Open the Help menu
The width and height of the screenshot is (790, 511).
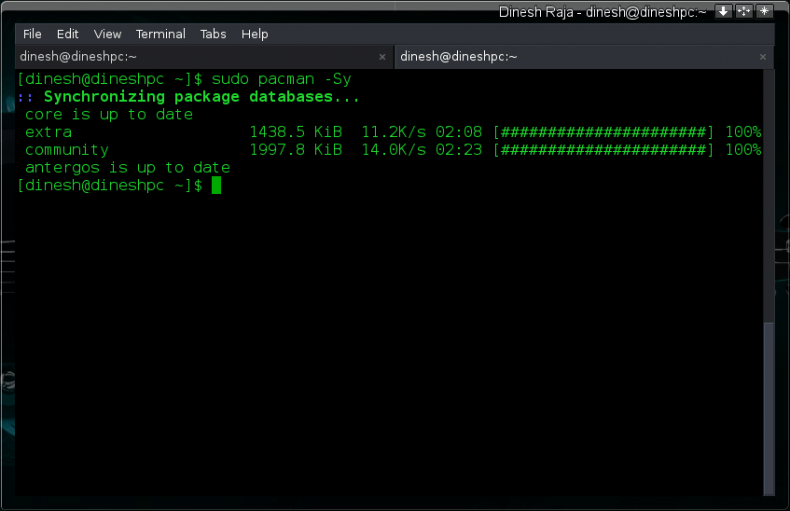point(254,34)
